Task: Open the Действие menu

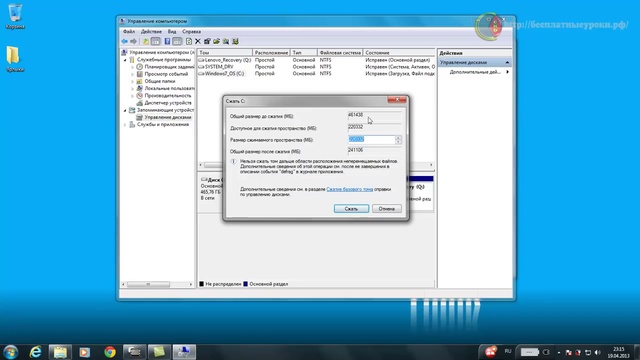Action: click(151, 31)
